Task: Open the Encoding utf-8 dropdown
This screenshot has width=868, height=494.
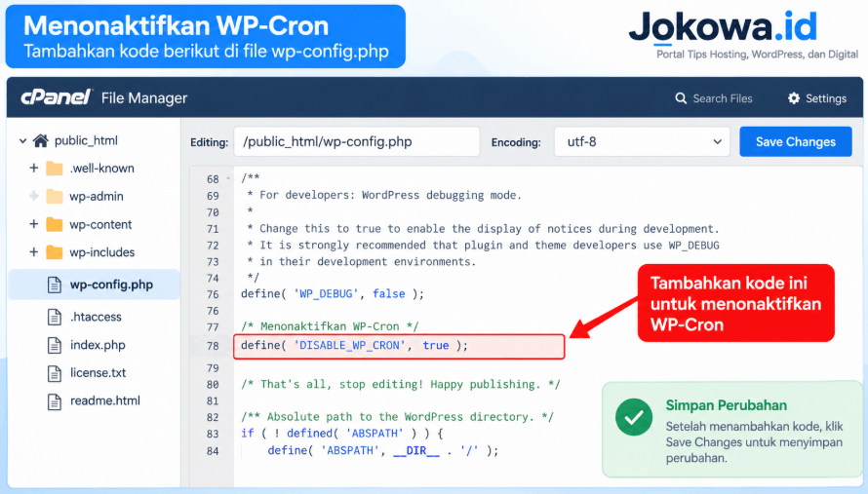Action: tap(642, 141)
